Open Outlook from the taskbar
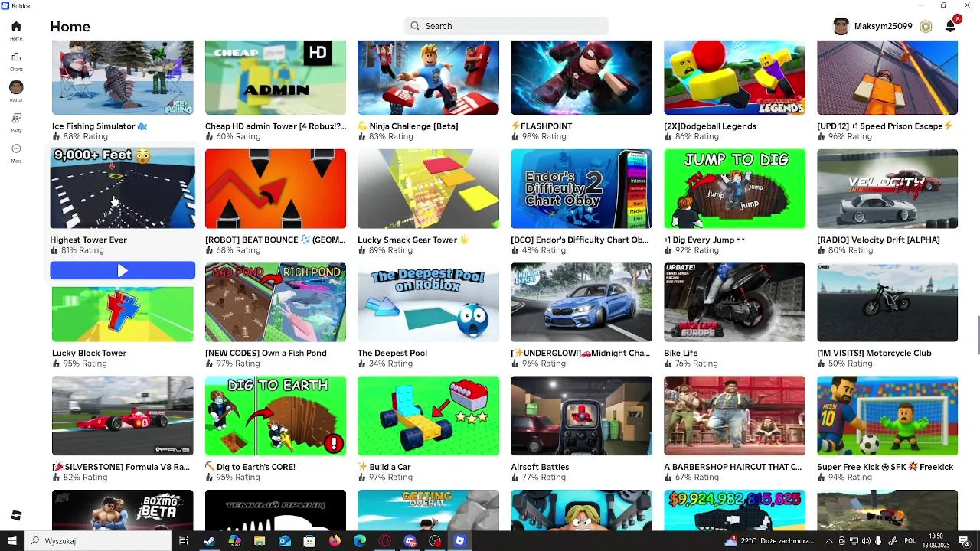 (x=285, y=541)
